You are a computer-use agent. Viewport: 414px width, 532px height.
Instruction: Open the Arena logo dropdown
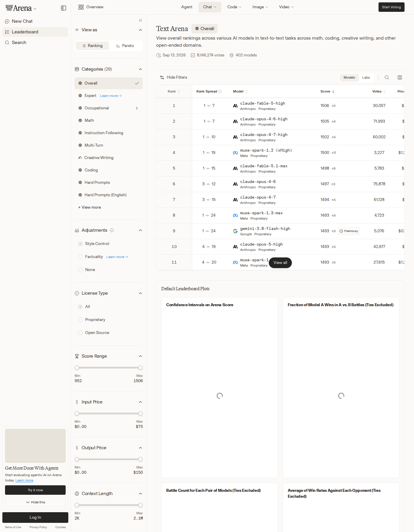click(35, 9)
